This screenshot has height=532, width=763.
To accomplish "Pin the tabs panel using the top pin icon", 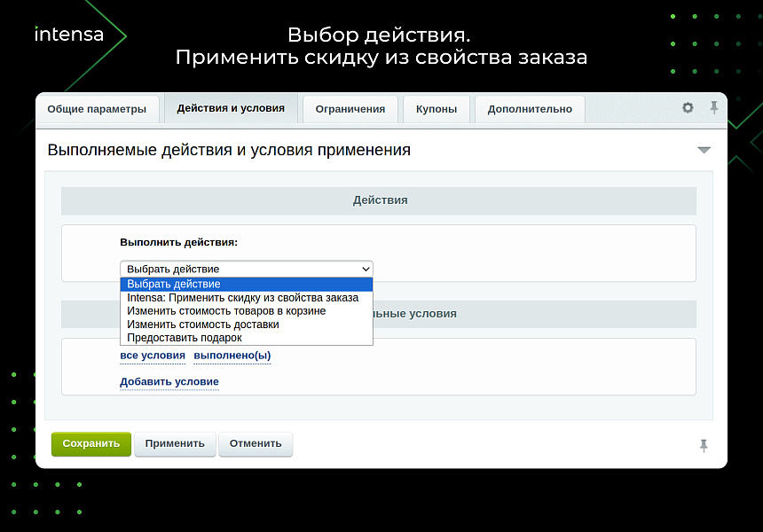I will click(714, 107).
